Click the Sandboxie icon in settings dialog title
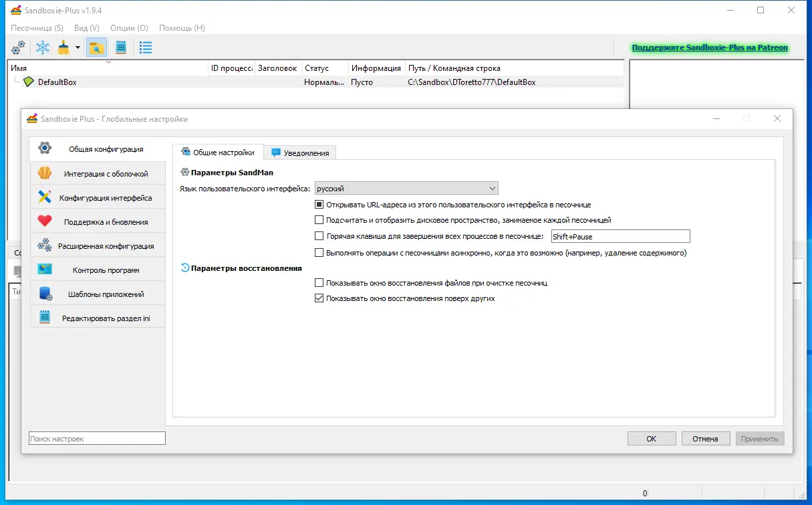Image resolution: width=812 pixels, height=505 pixels. [x=32, y=119]
